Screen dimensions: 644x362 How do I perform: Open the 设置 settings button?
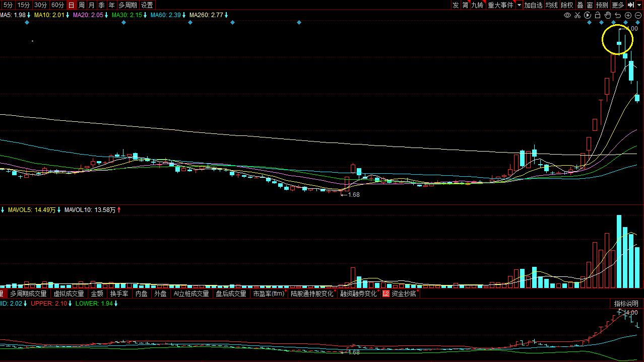pyautogui.click(x=147, y=5)
